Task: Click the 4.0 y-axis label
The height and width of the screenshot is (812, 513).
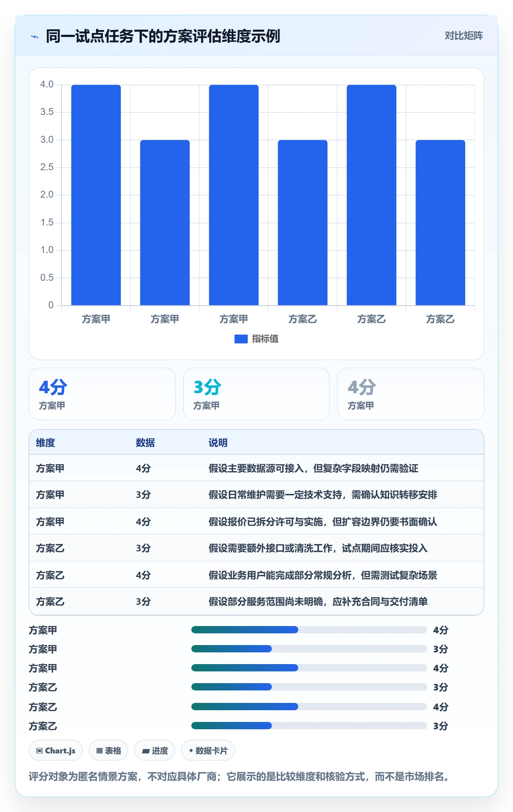Action: tap(47, 85)
